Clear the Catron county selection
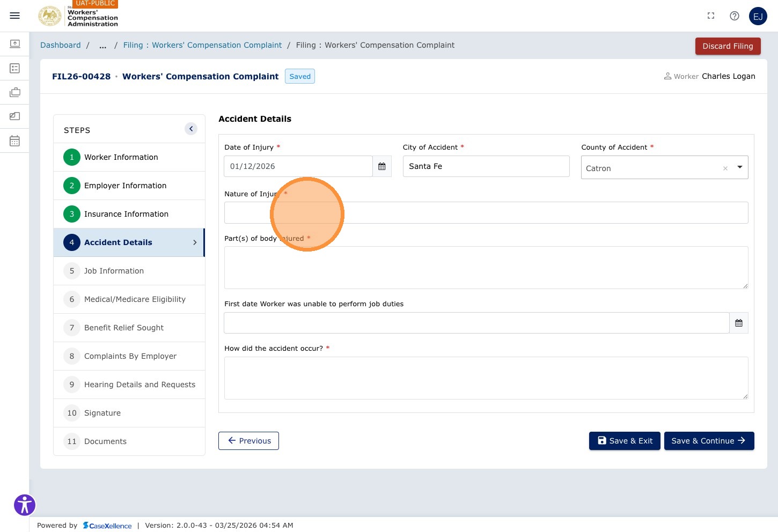 pyautogui.click(x=725, y=168)
